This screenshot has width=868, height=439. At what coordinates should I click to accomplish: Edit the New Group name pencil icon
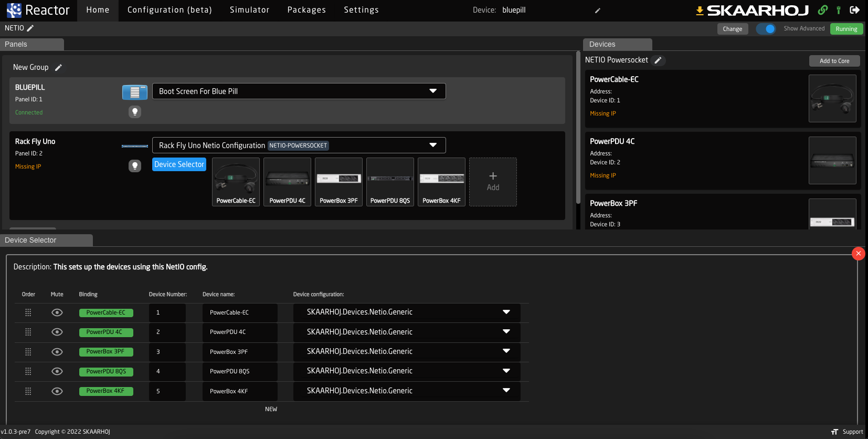point(58,68)
